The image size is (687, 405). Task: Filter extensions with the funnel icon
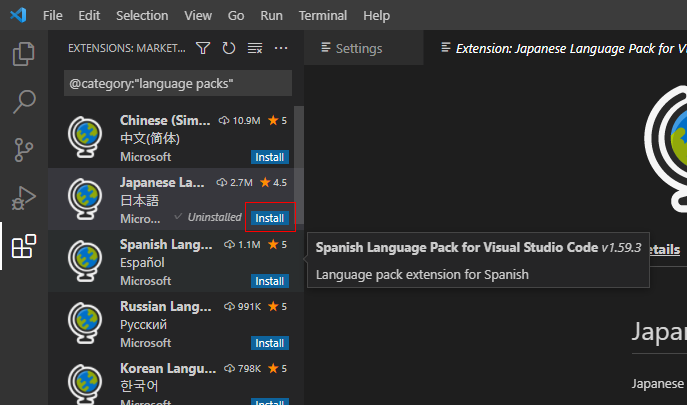tap(203, 48)
